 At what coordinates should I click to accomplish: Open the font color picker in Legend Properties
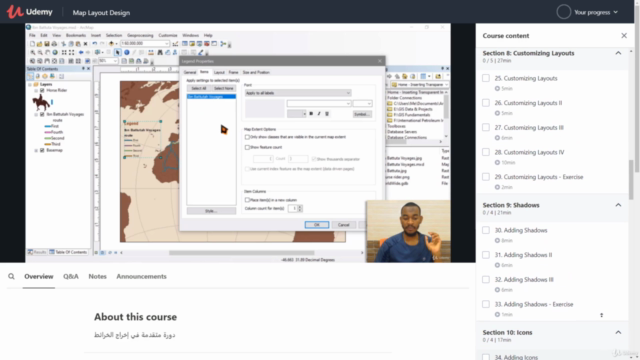tap(296, 114)
